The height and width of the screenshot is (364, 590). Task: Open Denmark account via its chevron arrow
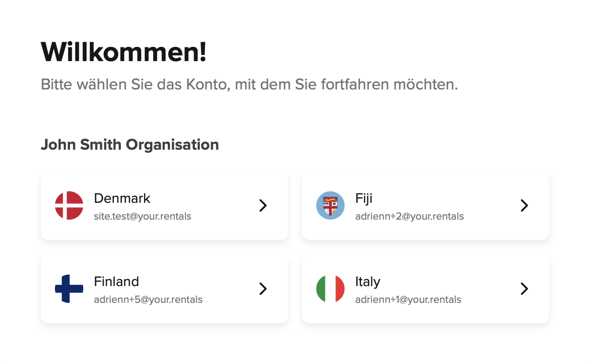coord(263,205)
